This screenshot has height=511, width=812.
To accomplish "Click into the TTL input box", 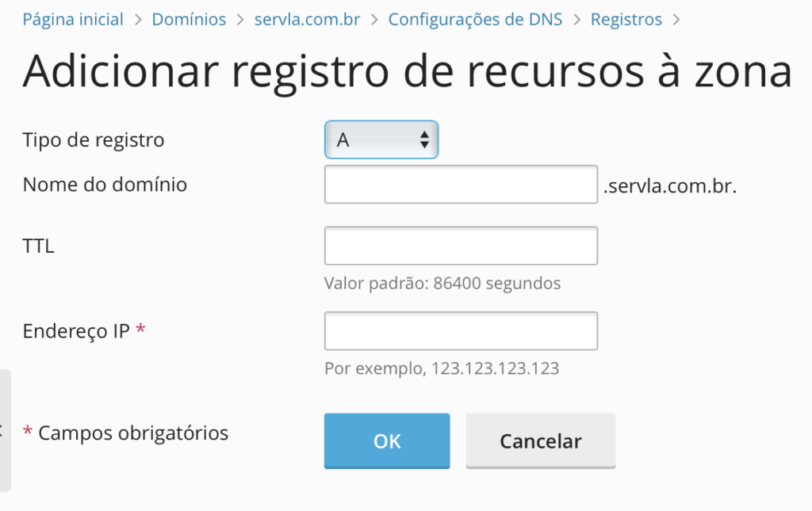I will (461, 246).
